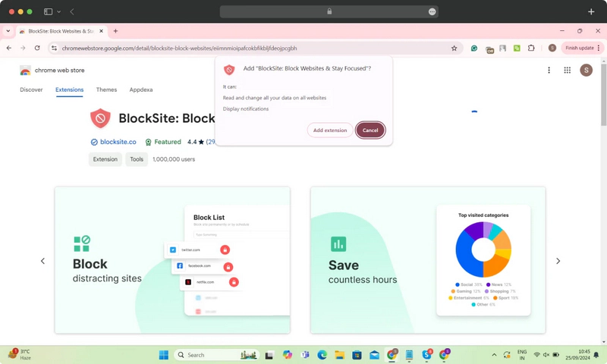Open the Mail app from the taskbar
The image size is (607, 364).
(374, 355)
